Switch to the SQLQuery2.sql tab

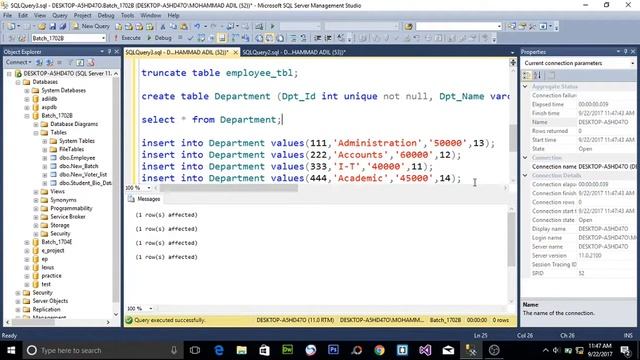coord(294,52)
